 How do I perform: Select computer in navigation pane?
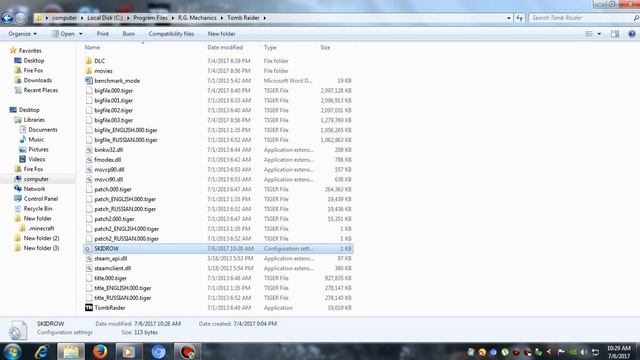(x=36, y=179)
